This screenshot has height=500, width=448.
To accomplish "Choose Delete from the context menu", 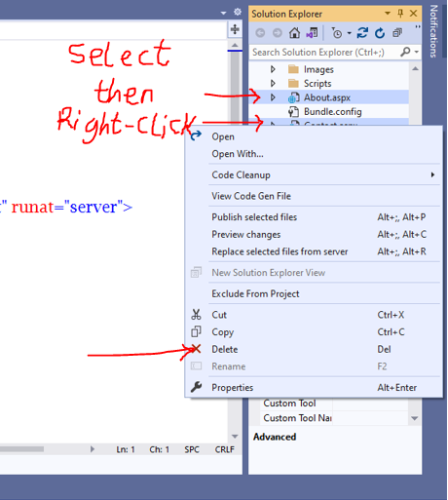I will tap(314, 349).
